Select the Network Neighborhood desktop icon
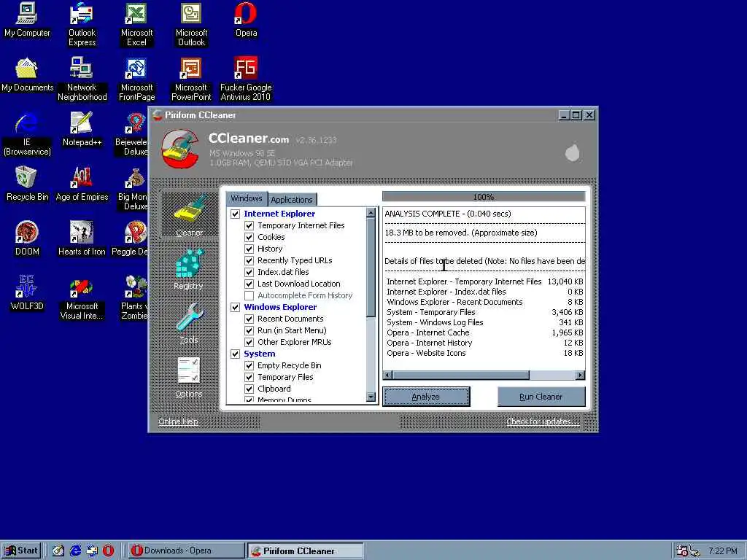The width and height of the screenshot is (747, 560). [x=82, y=79]
